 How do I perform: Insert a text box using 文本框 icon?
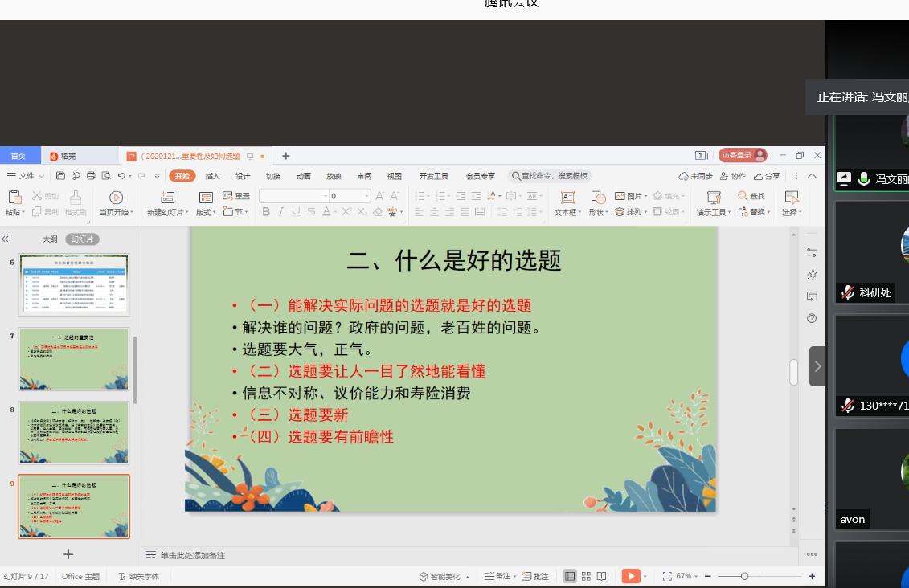click(567, 198)
